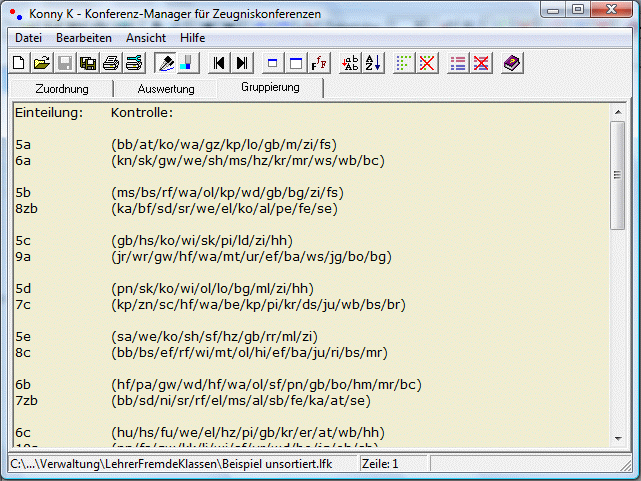Open the Bearbeiten menu
641x481 pixels.
84,37
